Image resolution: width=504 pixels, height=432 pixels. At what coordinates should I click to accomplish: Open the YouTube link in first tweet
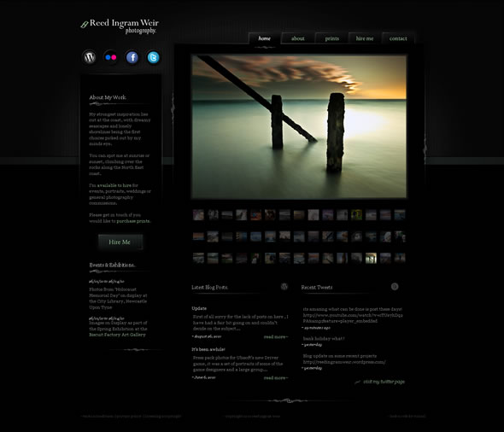click(x=353, y=318)
